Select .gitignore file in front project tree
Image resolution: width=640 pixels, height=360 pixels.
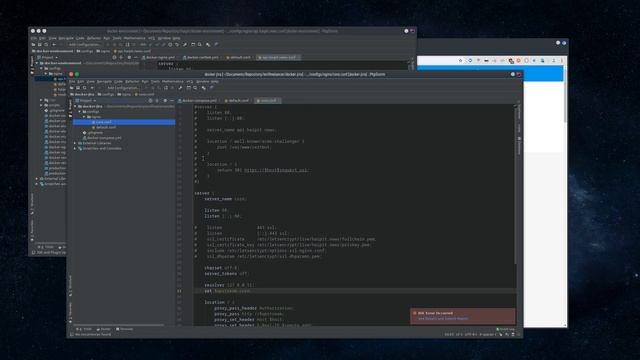(x=93, y=133)
